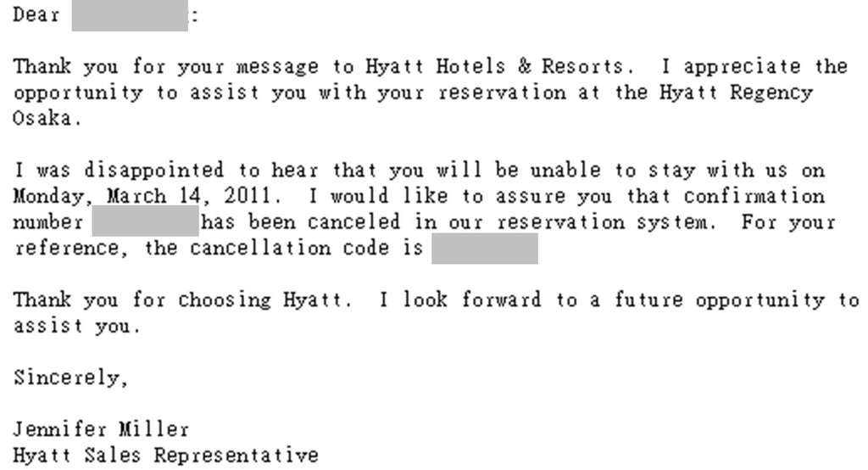Click the redacted cancellation code box
868x470 pixels.
point(485,249)
